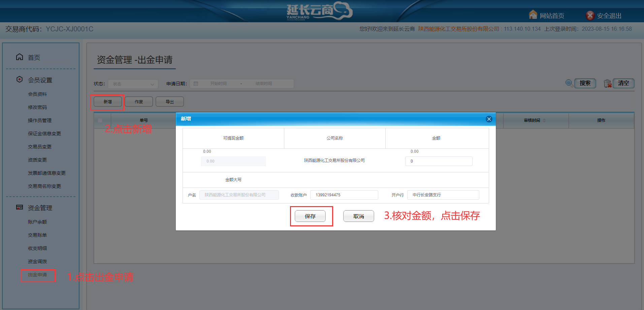
Task: Click the trash clear icon
Action: tap(608, 83)
